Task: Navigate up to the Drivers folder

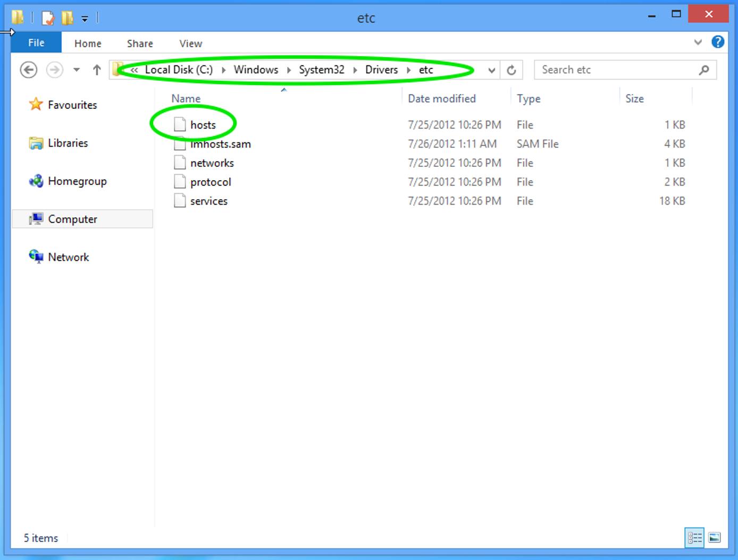Action: point(96,70)
